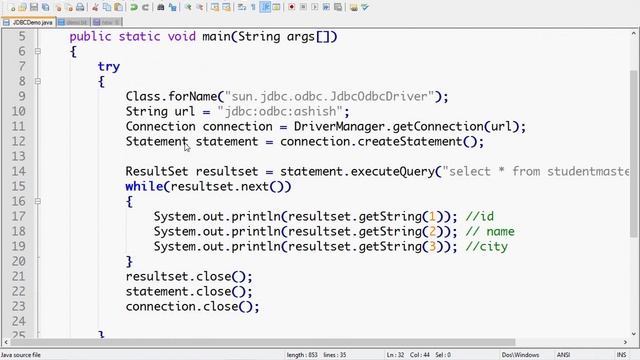640x360 pixels.
Task: Click the 'Java source file' status text
Action: pos(21,355)
